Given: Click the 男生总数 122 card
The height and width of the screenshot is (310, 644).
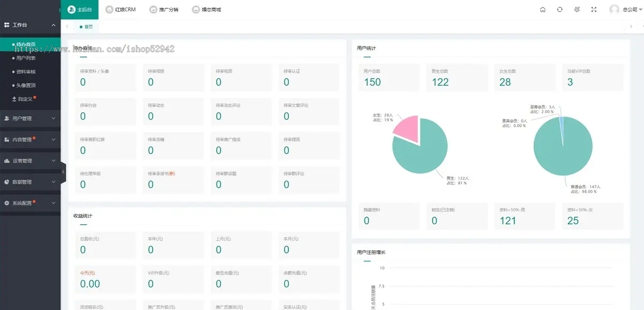Looking at the screenshot, I should click(x=457, y=77).
